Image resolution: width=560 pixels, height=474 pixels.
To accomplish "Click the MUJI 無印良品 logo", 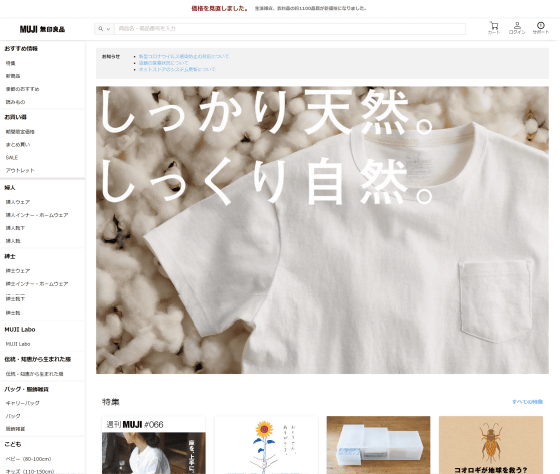I will pyautogui.click(x=42, y=29).
